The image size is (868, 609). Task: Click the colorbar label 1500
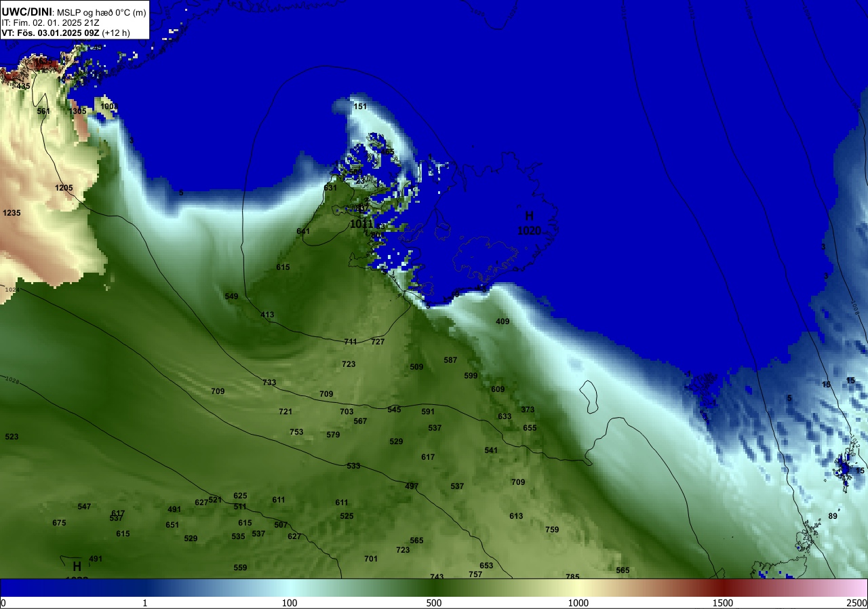tap(723, 603)
